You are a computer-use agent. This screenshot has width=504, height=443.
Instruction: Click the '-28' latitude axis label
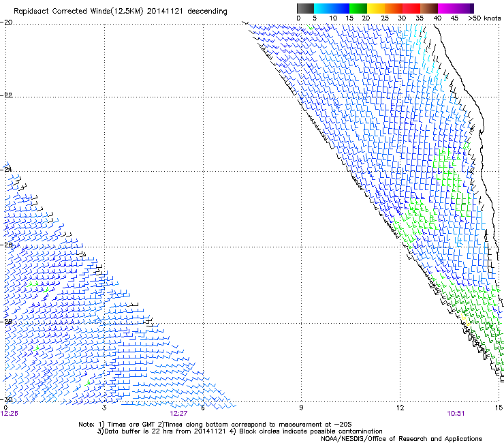pyautogui.click(x=6, y=321)
